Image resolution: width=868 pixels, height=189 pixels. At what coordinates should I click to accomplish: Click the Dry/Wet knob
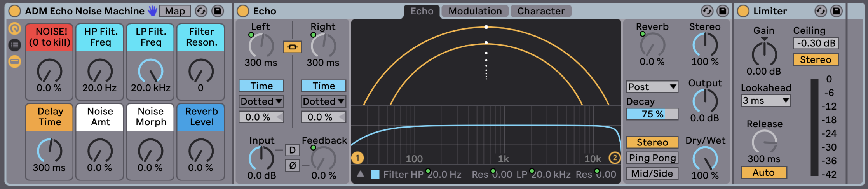point(705,159)
